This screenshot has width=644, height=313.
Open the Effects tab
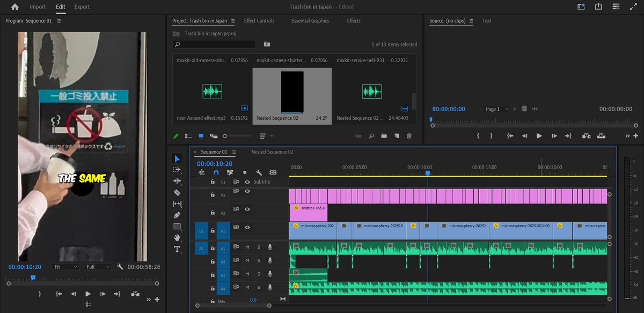[354, 21]
